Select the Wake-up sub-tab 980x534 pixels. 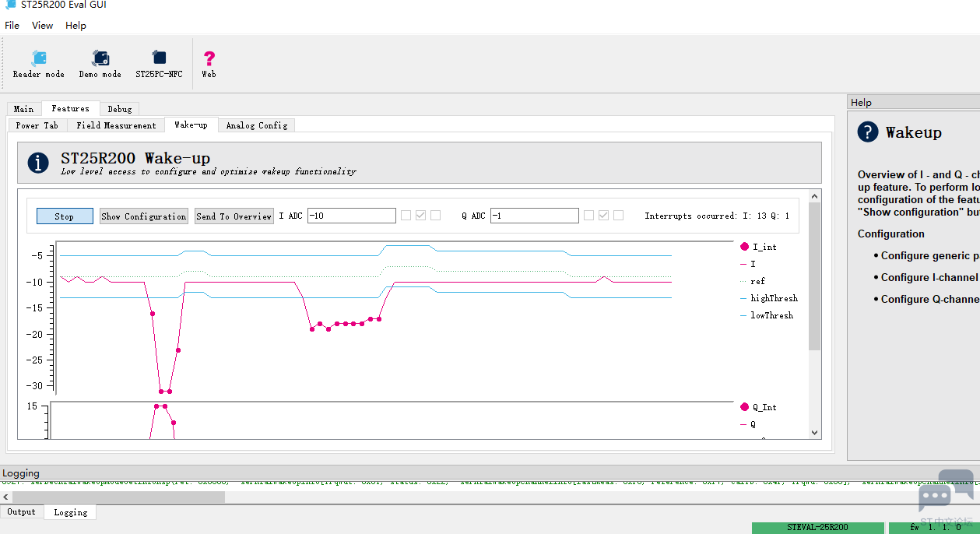tap(191, 125)
